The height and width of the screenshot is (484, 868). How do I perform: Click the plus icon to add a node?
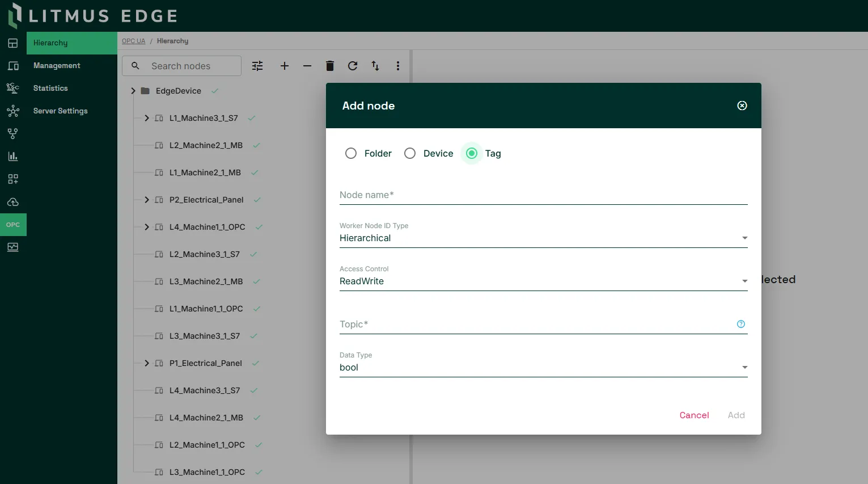[285, 66]
